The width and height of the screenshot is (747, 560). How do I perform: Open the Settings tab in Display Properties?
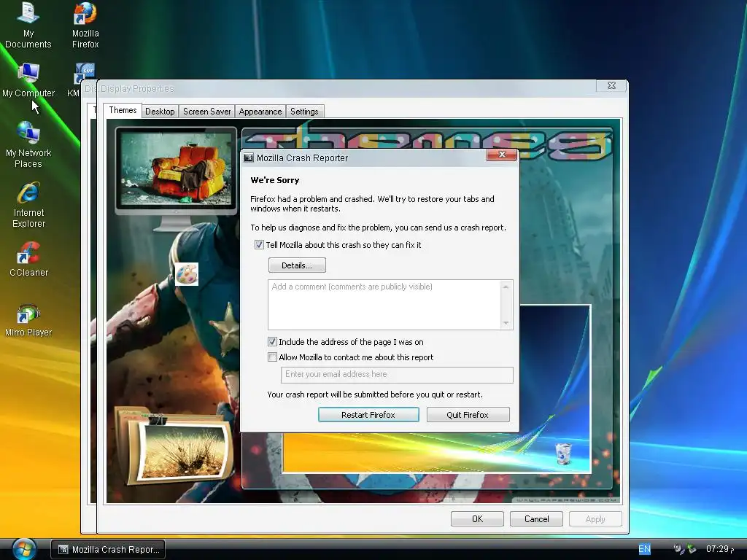tap(304, 112)
